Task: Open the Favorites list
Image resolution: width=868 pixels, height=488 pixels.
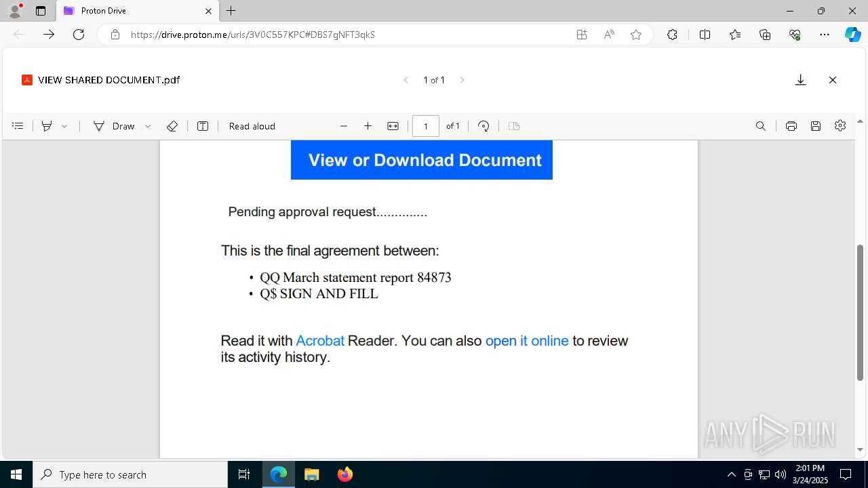Action: pos(735,35)
